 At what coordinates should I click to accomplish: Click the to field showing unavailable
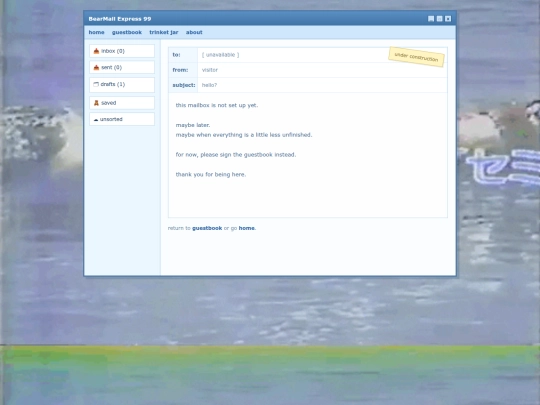[322, 55]
